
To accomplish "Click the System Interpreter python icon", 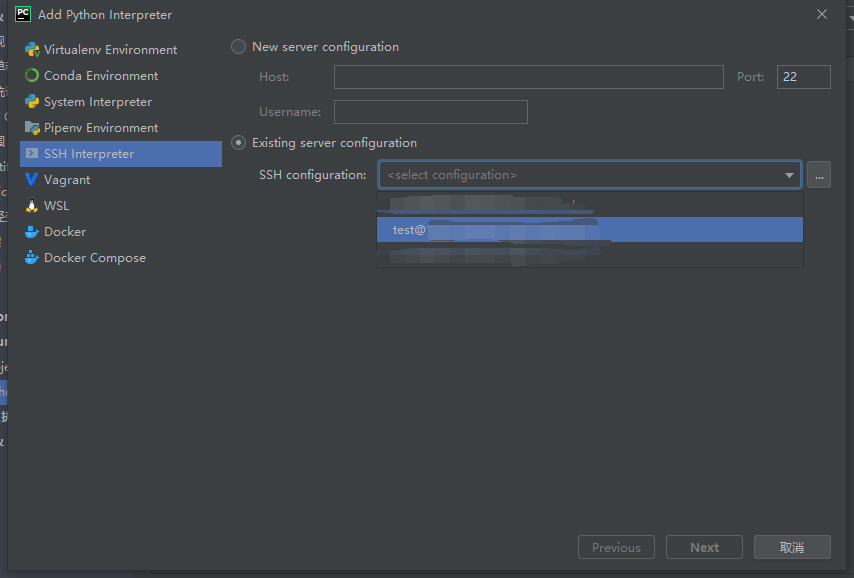I will (x=32, y=102).
